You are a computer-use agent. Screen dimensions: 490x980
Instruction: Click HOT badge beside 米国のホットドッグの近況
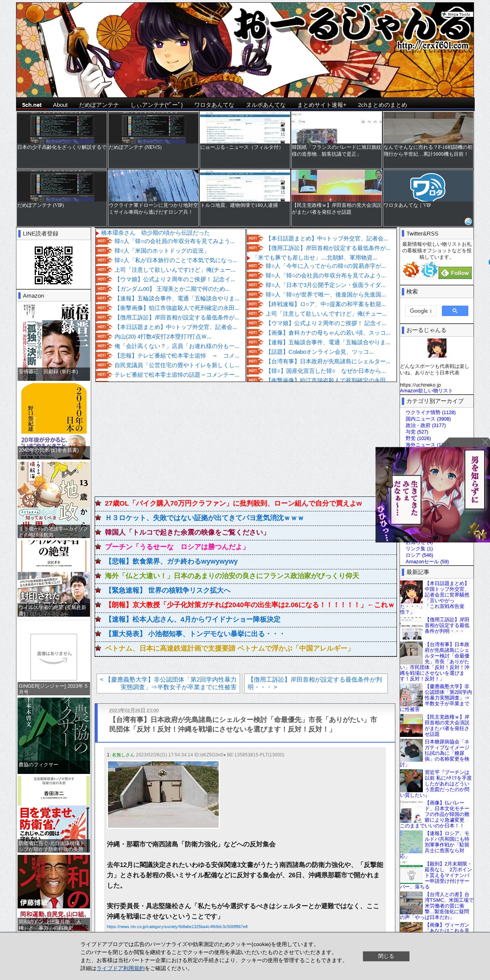[x=103, y=251]
